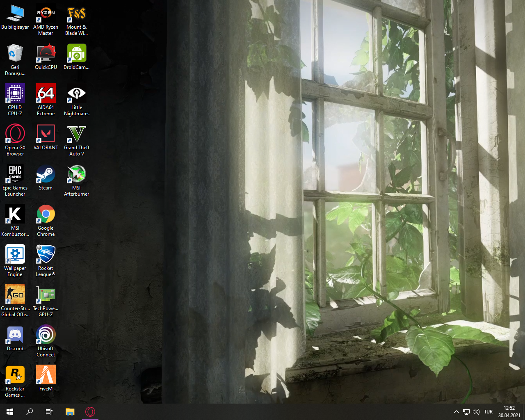This screenshot has width=525, height=420.
Task: Show hidden system tray icons
Action: 457,412
